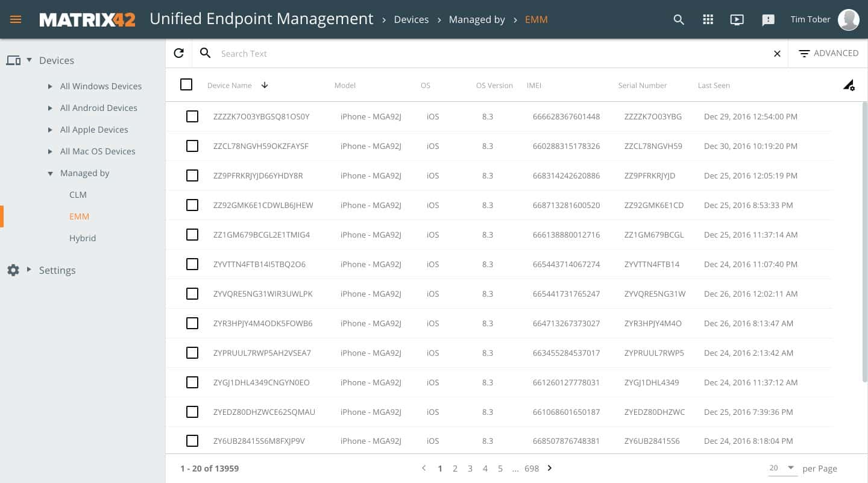Check the ZY6UB28415S6M8FXJP9V device row
868x483 pixels.
192,441
